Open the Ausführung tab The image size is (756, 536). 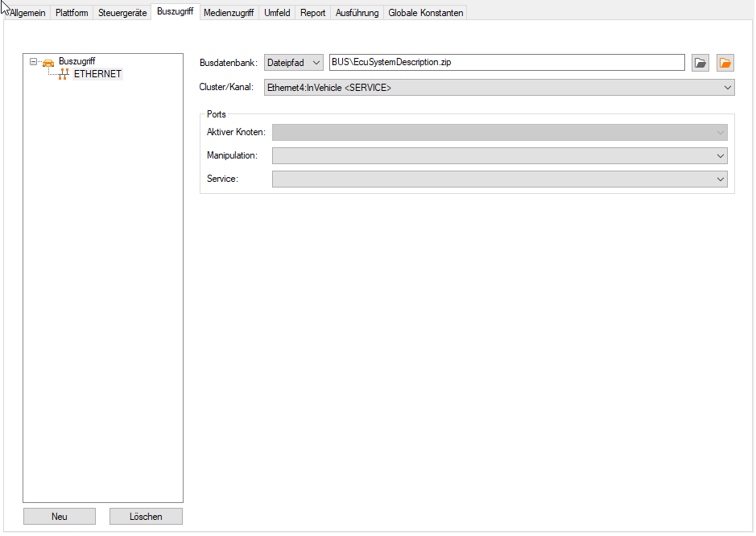pyautogui.click(x=357, y=13)
